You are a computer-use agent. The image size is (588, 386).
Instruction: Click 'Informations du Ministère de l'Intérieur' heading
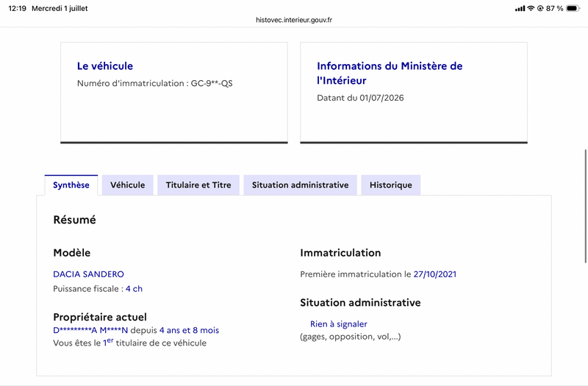[390, 73]
